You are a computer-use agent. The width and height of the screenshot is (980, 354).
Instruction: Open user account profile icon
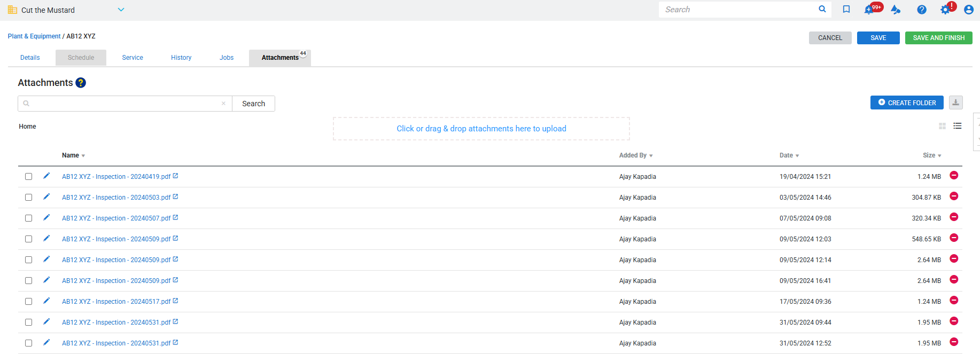[x=968, y=10]
